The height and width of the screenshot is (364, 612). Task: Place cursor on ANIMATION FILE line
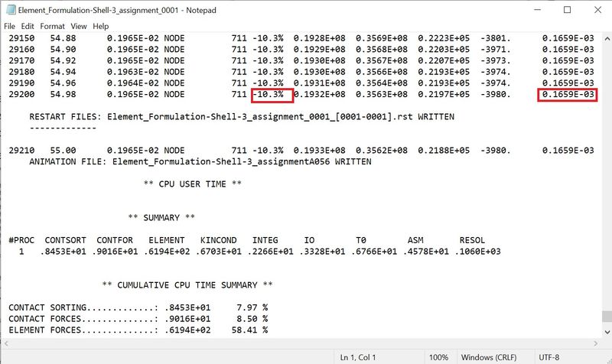coord(200,162)
